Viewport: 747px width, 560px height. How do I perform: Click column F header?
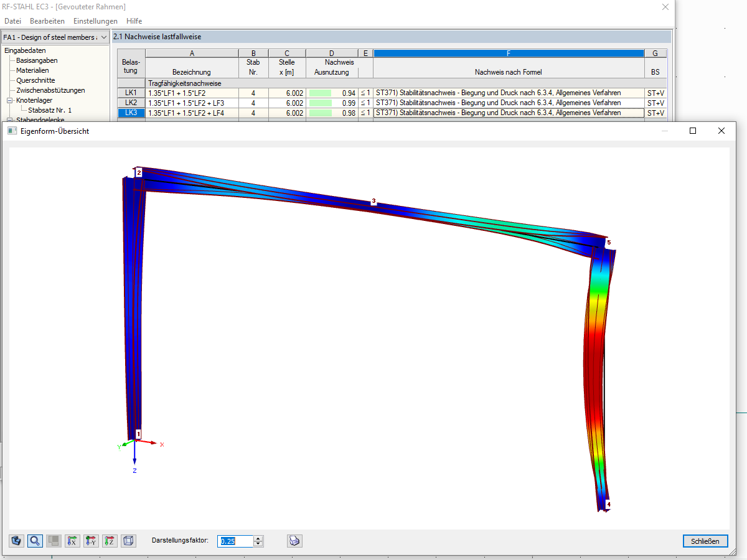tap(509, 54)
